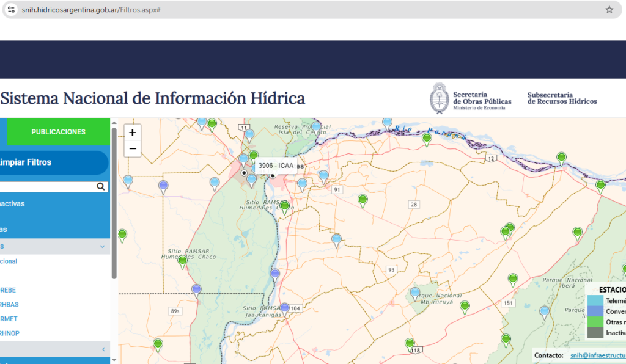Click the sidebar scrollbar up arrow

click(x=114, y=122)
